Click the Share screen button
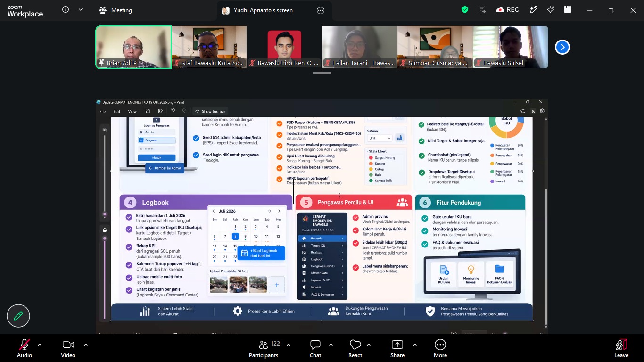Image resolution: width=644 pixels, height=362 pixels. coord(397,349)
